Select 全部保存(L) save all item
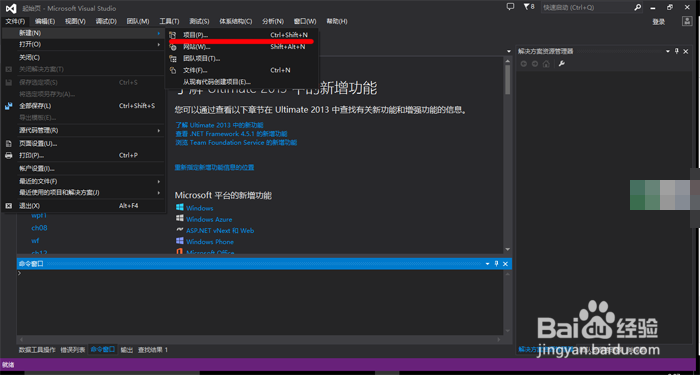700x375 pixels. coord(83,106)
